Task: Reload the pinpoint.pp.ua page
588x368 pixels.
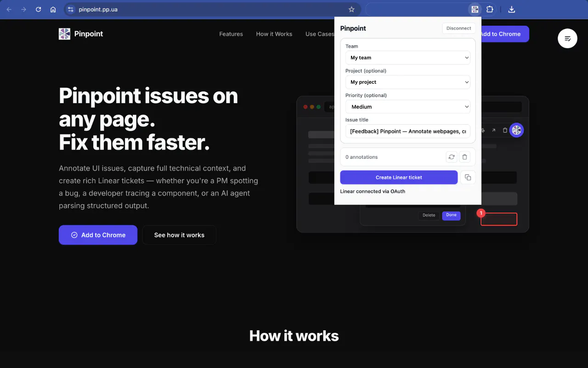Action: [x=39, y=9]
